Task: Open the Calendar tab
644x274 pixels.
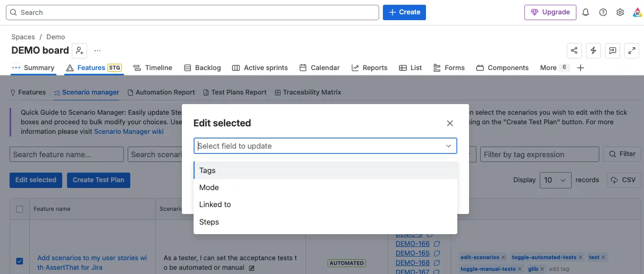Action: [320, 67]
